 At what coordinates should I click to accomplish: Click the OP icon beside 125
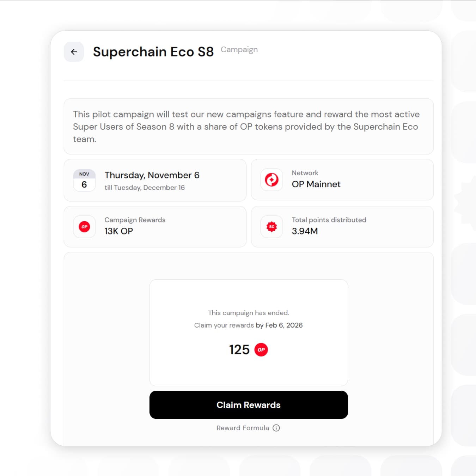[261, 350]
